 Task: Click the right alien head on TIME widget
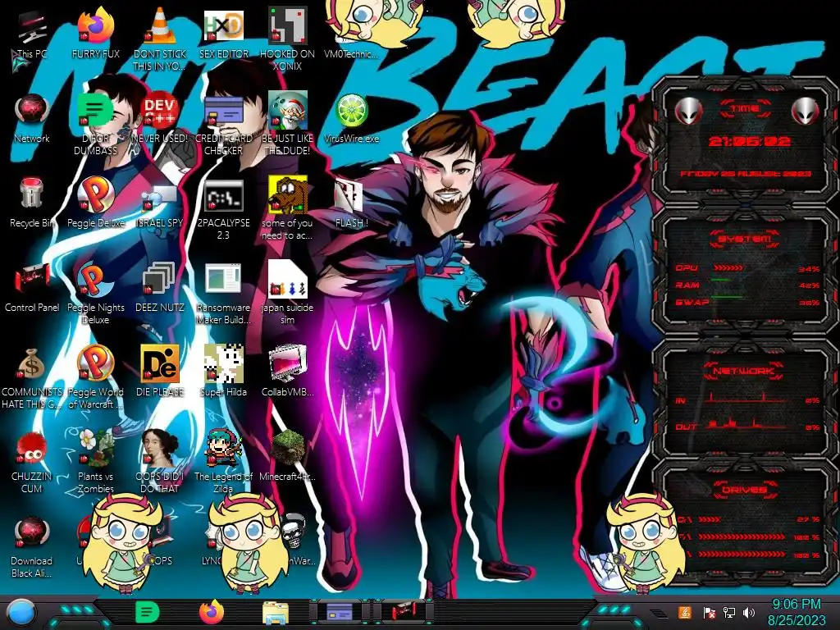(806, 111)
